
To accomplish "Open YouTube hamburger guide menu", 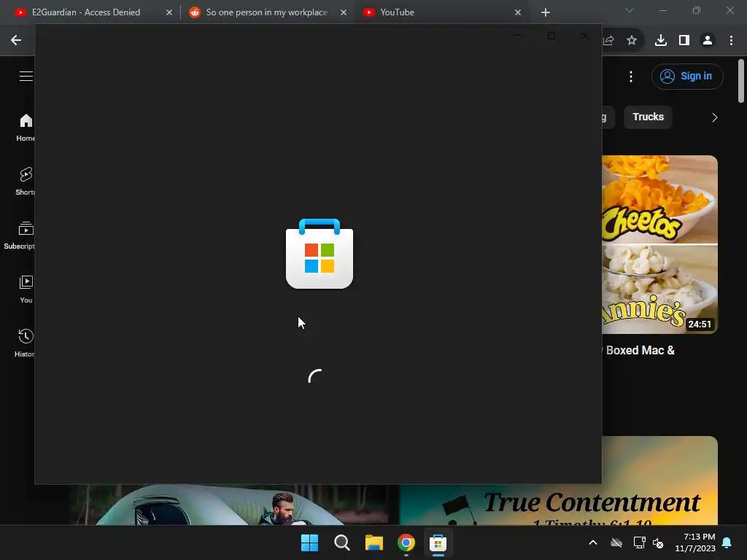I will pos(26,76).
